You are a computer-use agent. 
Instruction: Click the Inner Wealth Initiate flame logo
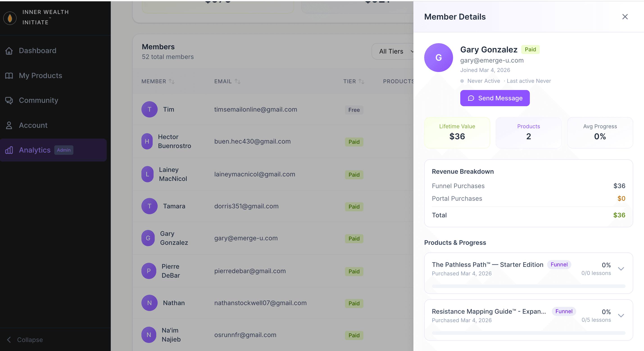(x=10, y=18)
